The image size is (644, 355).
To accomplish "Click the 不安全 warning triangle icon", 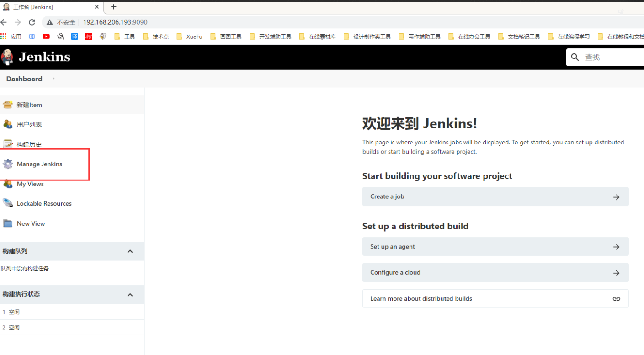I will [50, 22].
